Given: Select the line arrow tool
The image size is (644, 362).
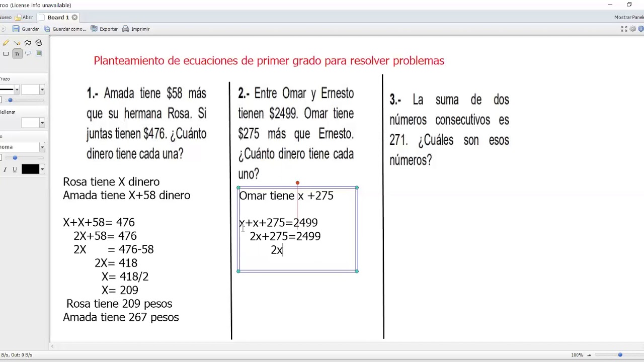Looking at the screenshot, I should pos(17,43).
